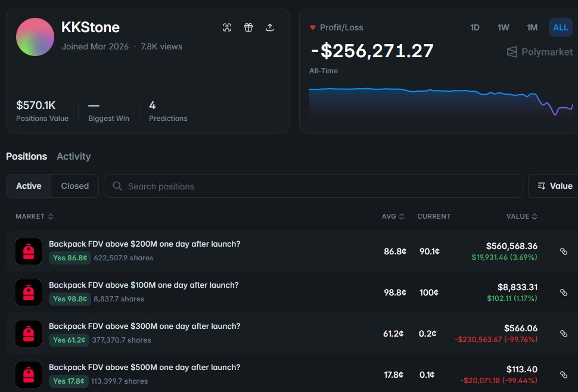Click the $560,568.36 position value

coord(512,245)
